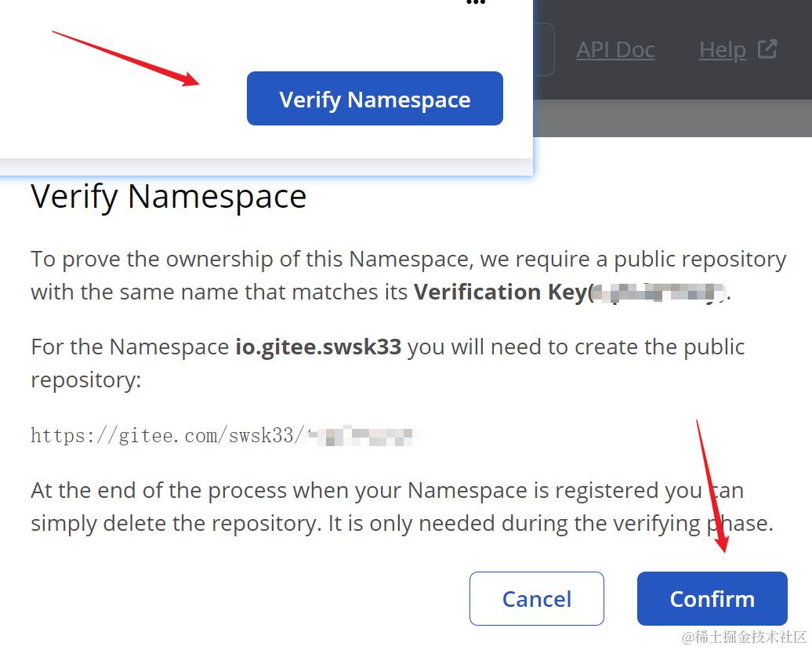The height and width of the screenshot is (650, 812).
Task: Click the 稀土掘金技术社区 watermark text
Action: (x=744, y=637)
